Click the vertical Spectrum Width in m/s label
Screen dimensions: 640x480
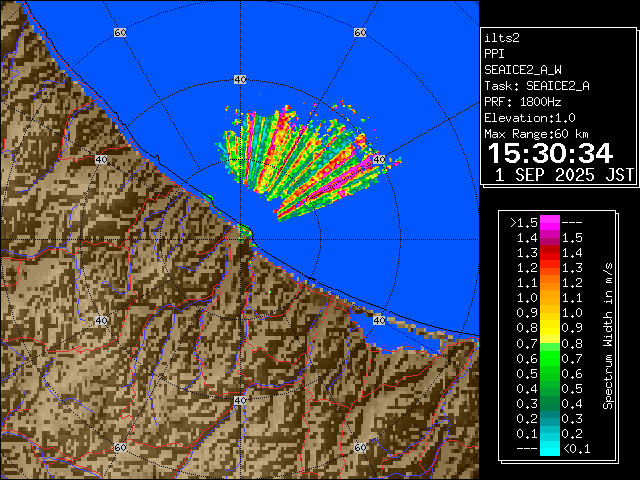point(607,338)
